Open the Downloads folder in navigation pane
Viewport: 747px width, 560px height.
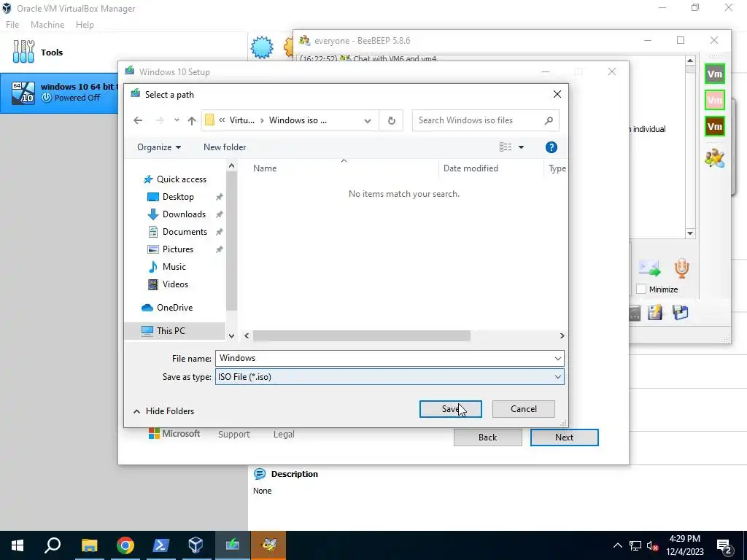[184, 214]
